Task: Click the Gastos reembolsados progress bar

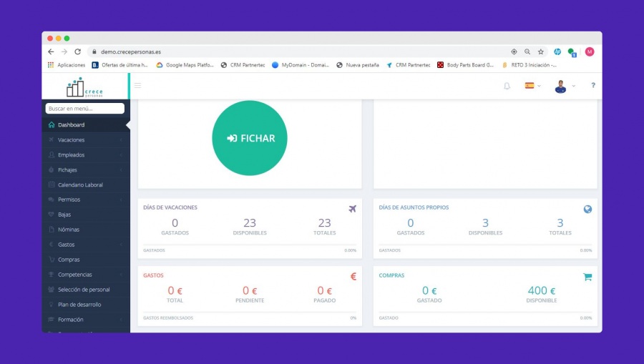Action: tap(250, 313)
